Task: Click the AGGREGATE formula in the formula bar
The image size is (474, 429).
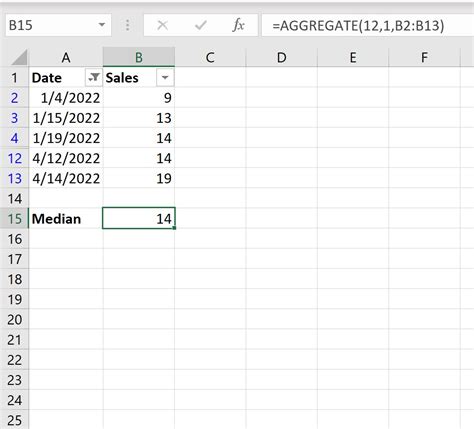Action: (x=358, y=25)
